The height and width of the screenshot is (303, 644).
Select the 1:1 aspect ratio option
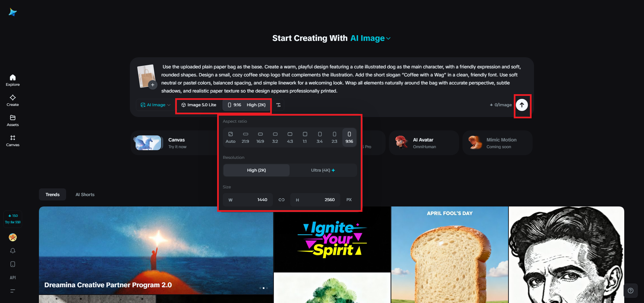[x=305, y=137]
